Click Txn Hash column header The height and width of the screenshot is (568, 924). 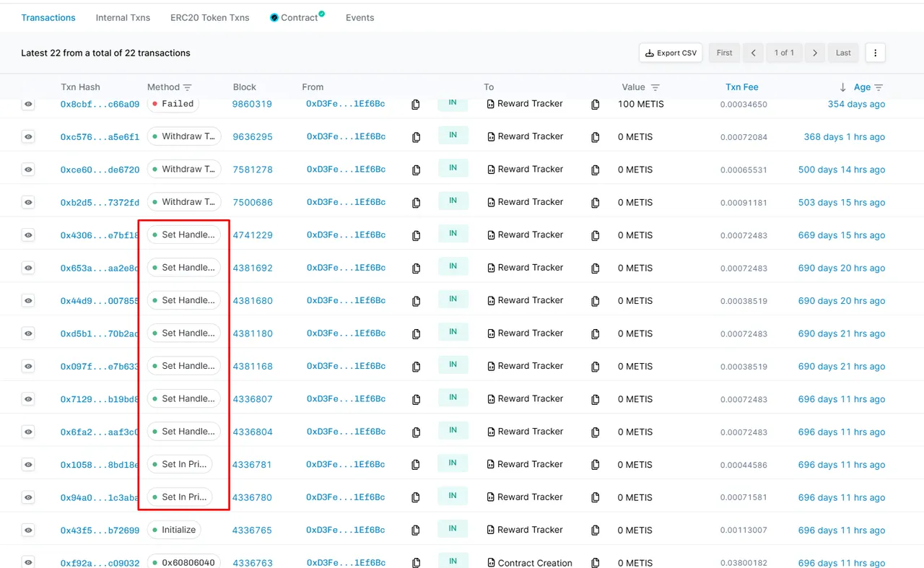pyautogui.click(x=80, y=87)
